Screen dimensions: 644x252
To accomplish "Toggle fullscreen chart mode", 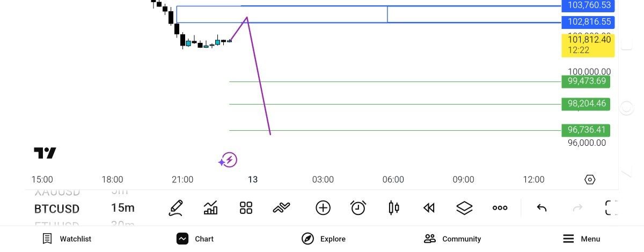I will pyautogui.click(x=611, y=207).
